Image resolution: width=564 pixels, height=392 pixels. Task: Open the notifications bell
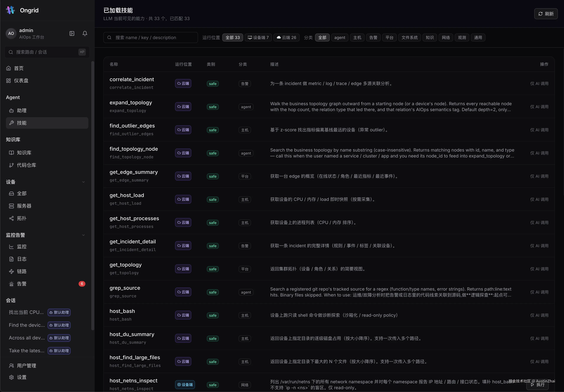pyautogui.click(x=85, y=33)
